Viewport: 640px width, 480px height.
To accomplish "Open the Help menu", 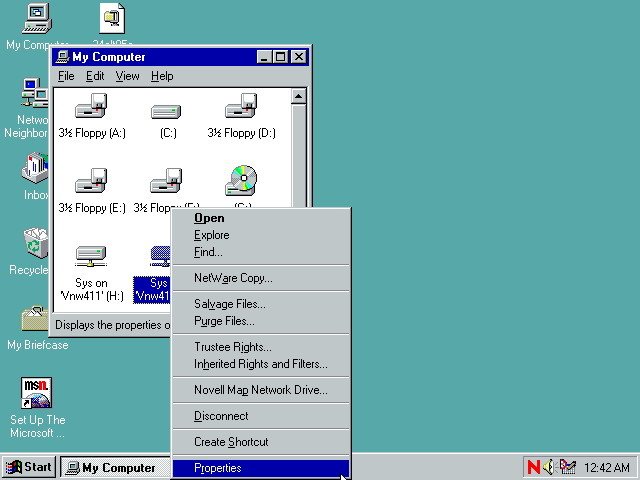I will pos(162,76).
